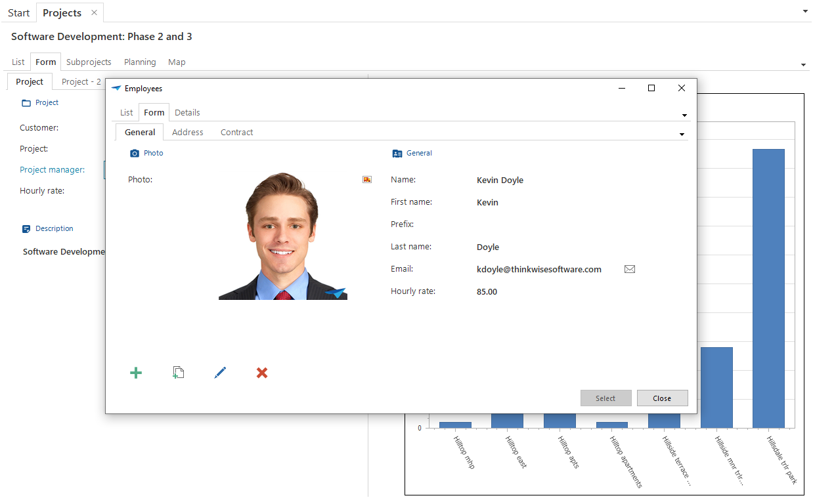Click the ID card icon beside General
The height and width of the screenshot is (504, 813).
(x=397, y=154)
